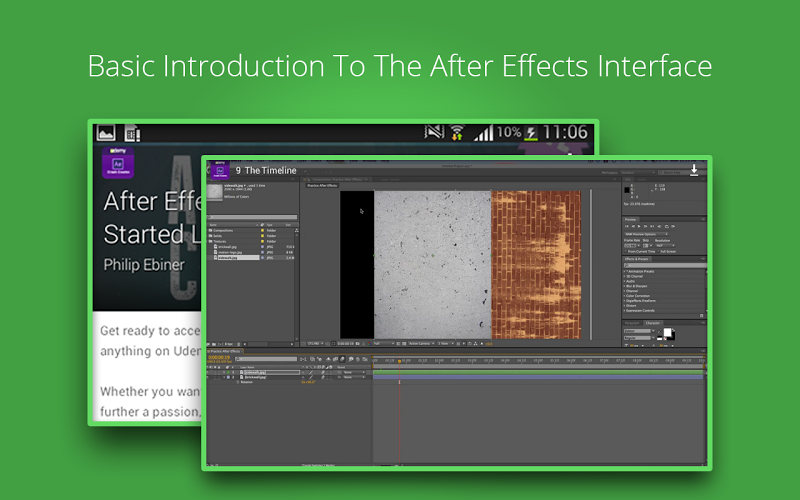Tap the purple Ae course icon in the phone screenshot
Image resolution: width=800 pixels, height=500 pixels.
tap(118, 163)
